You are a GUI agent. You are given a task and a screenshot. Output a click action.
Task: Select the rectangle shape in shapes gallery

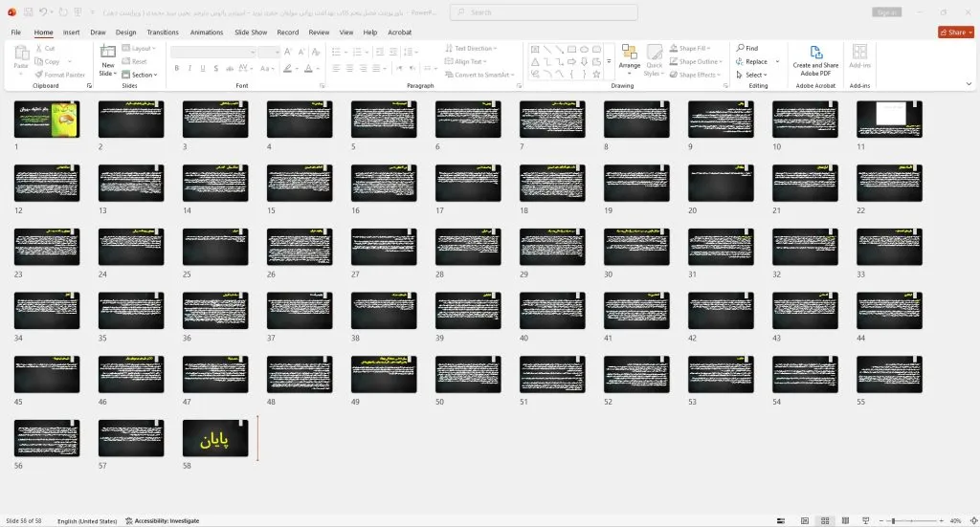[x=571, y=50]
